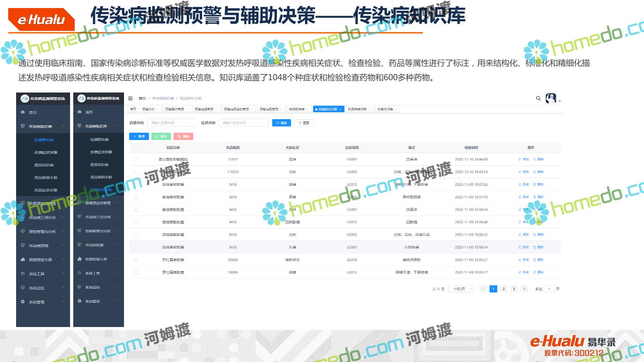Click the magnifier search icon in header
This screenshot has height=362, width=644.
538,98
